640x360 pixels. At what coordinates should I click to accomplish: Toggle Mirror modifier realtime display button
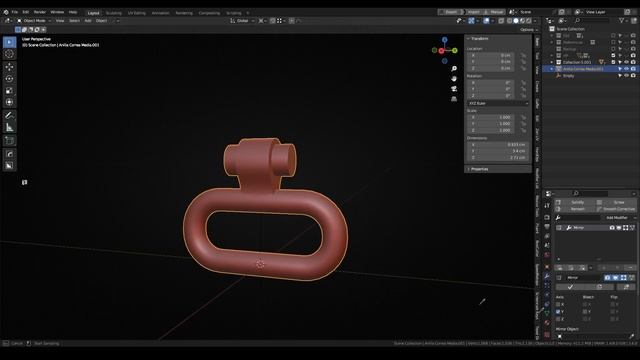615,278
